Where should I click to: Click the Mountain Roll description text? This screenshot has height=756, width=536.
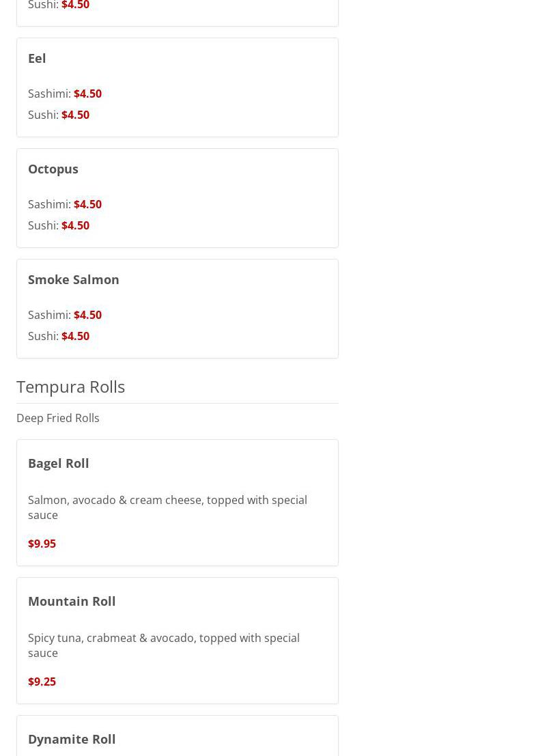coord(164,645)
